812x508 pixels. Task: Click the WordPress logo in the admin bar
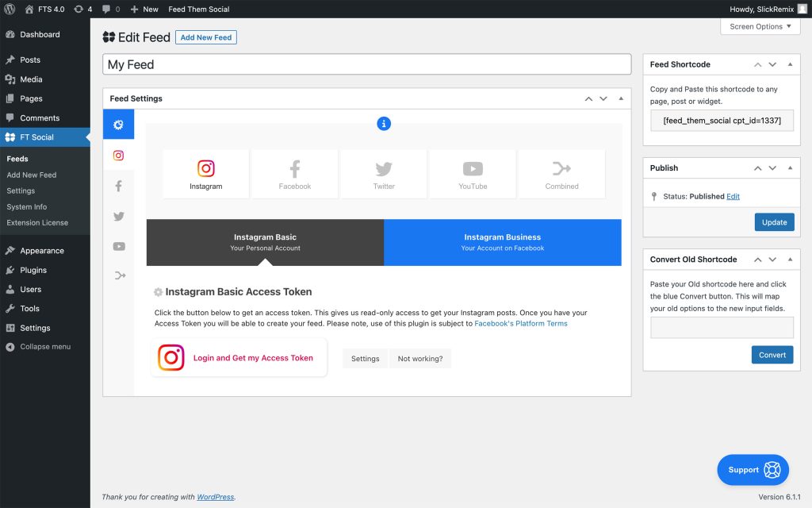click(10, 9)
